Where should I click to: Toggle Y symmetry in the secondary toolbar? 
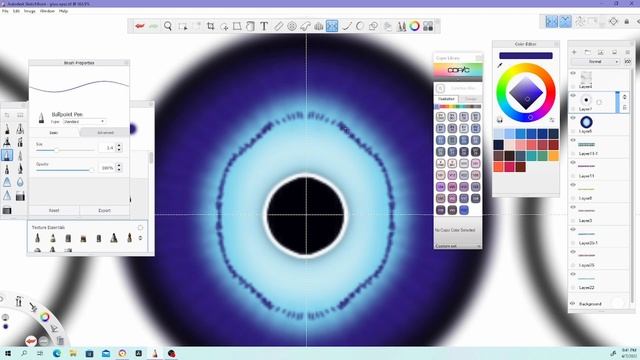click(565, 21)
